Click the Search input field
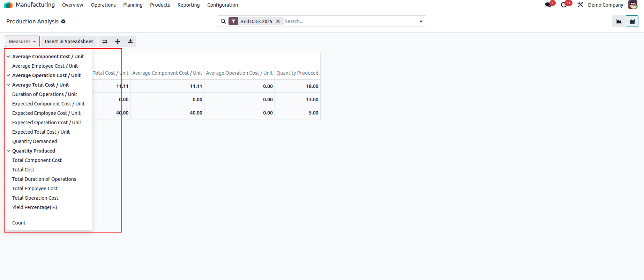This screenshot has width=644, height=280. (x=350, y=21)
